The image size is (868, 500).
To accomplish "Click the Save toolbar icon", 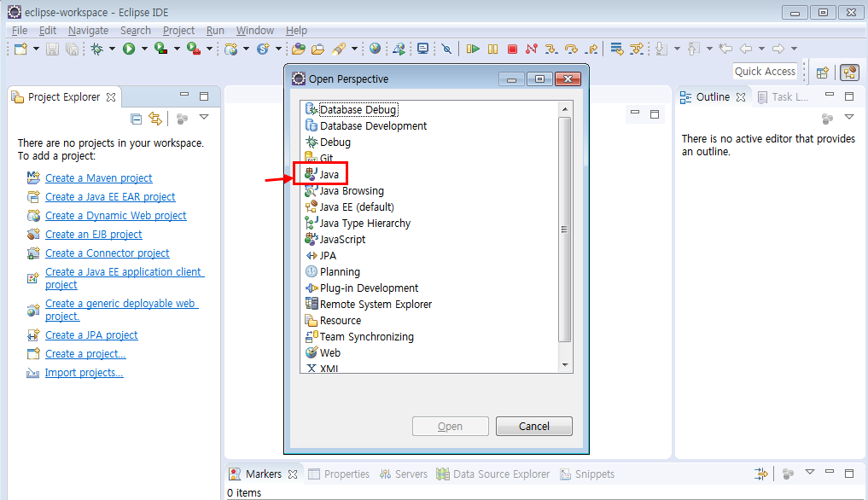I will pyautogui.click(x=52, y=49).
